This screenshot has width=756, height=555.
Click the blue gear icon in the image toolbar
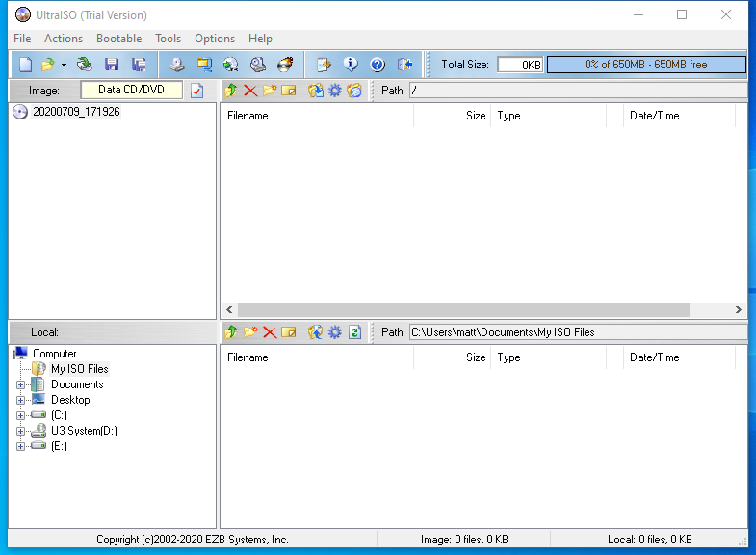334,91
